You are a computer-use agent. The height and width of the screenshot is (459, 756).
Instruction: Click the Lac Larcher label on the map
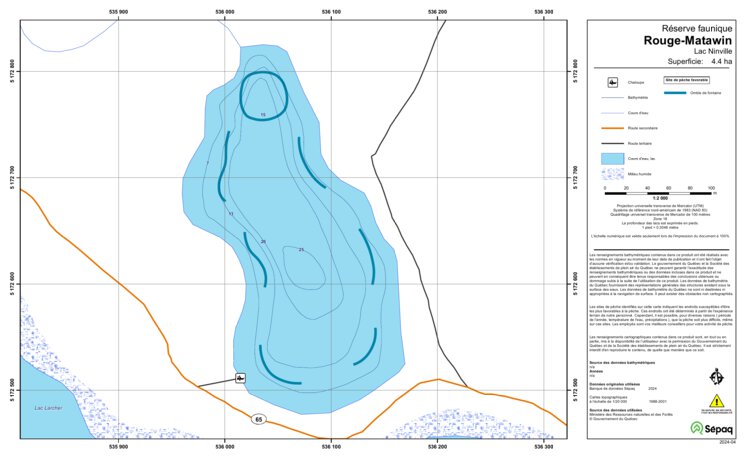click(x=48, y=408)
